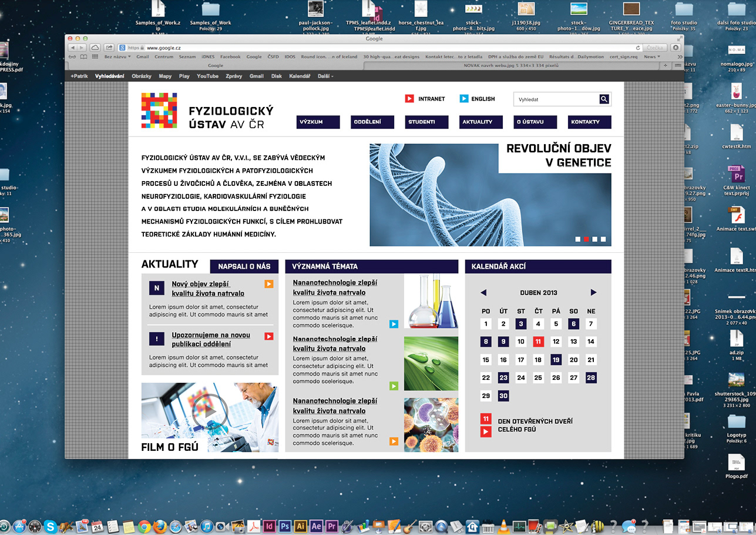The width and height of the screenshot is (756, 535).
Task: Click the blue arrow icon beside ENGLISH
Action: (463, 99)
